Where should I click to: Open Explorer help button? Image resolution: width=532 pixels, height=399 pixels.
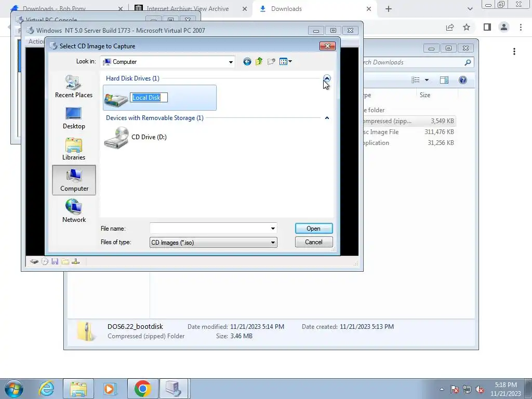click(x=462, y=80)
